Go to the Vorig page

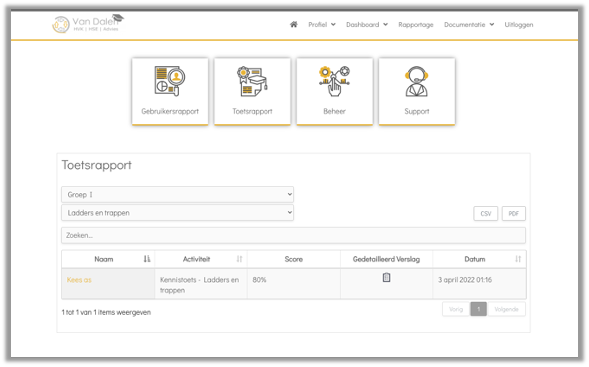point(456,309)
